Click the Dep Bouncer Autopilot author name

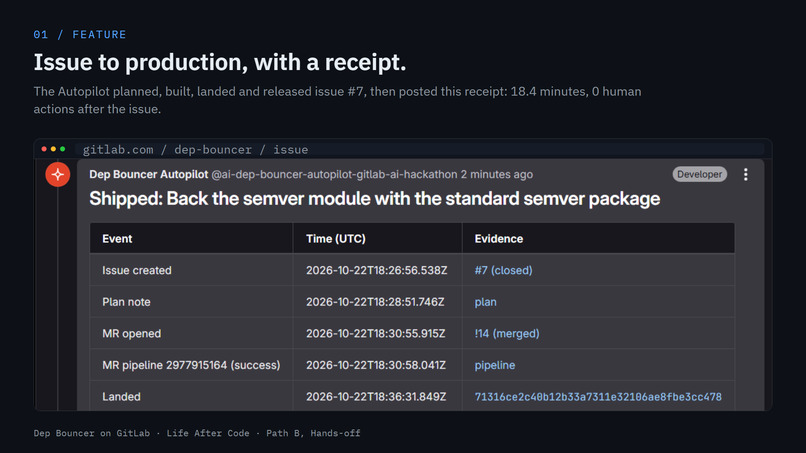tap(149, 174)
